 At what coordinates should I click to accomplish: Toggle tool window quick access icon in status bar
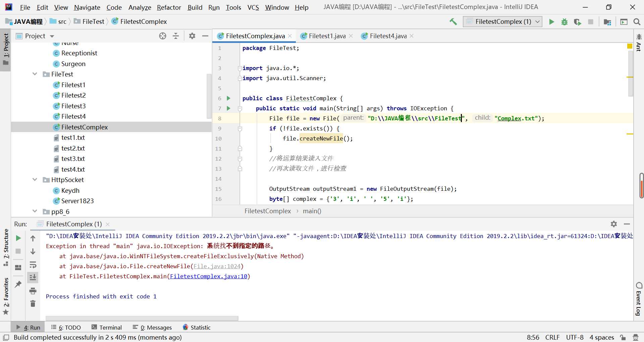click(6, 337)
